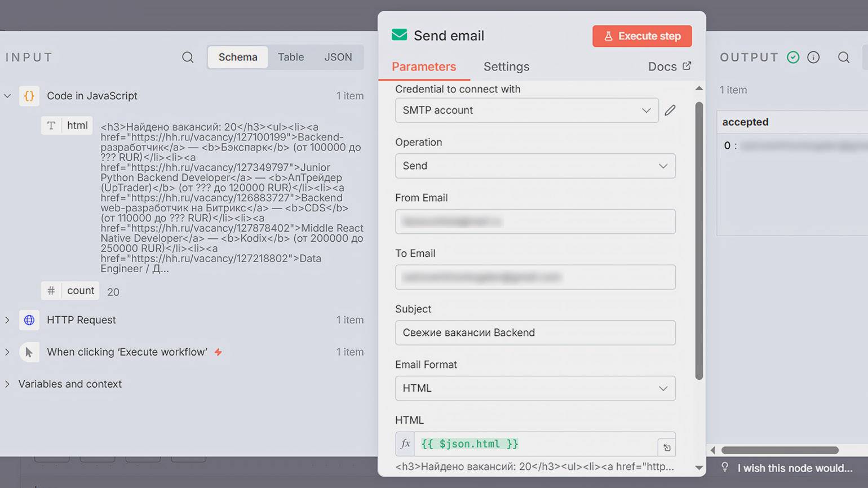Image resolution: width=868 pixels, height=488 pixels.
Task: Open the Operation dropdown set to Send
Action: (535, 166)
